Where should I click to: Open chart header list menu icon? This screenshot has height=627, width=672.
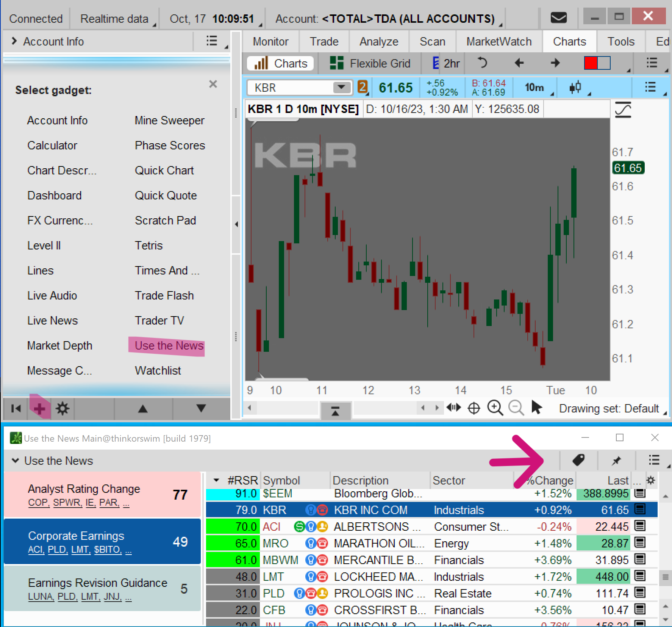[650, 88]
